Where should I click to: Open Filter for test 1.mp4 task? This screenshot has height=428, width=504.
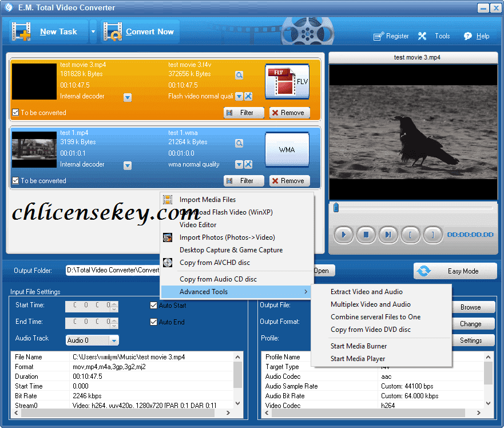tap(244, 181)
